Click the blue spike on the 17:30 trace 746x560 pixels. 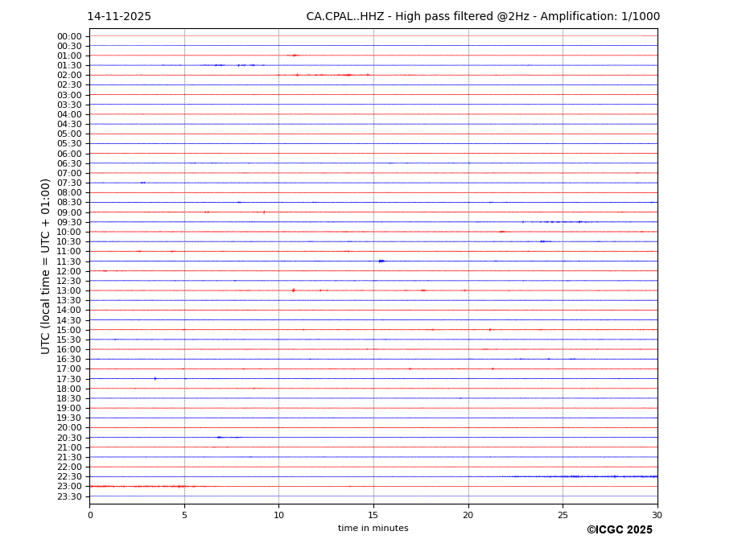(155, 378)
